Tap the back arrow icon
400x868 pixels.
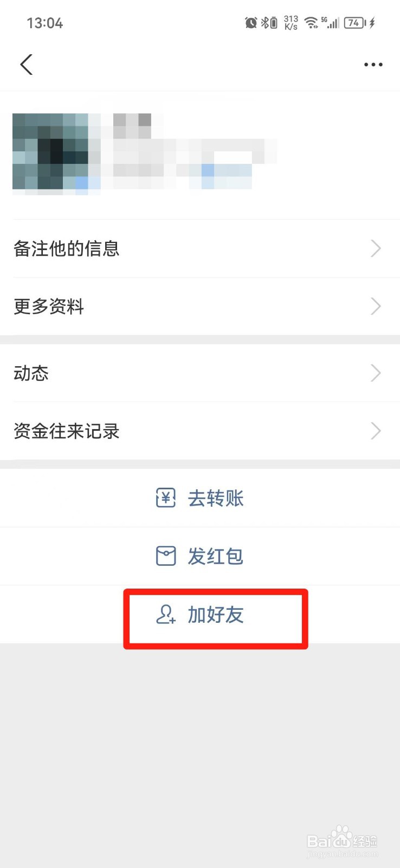point(26,64)
